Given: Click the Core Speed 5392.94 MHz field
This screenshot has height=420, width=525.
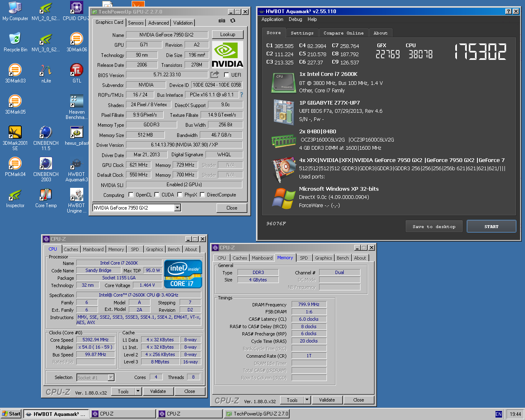Looking at the screenshot, I should (x=96, y=340).
